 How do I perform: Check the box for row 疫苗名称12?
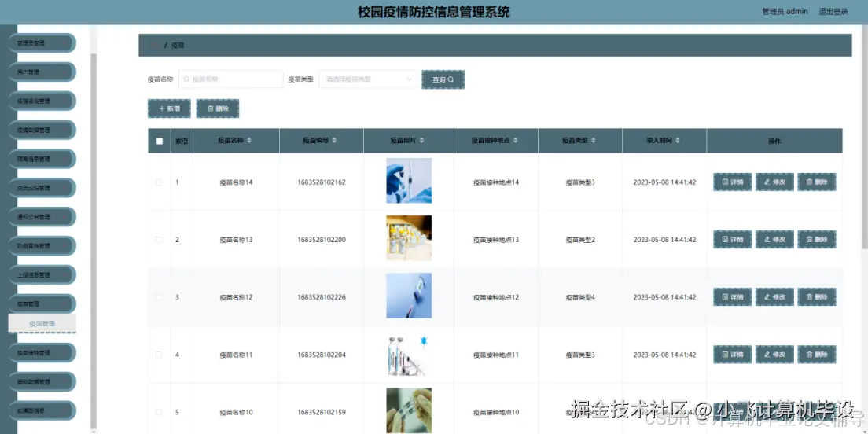[x=159, y=297]
